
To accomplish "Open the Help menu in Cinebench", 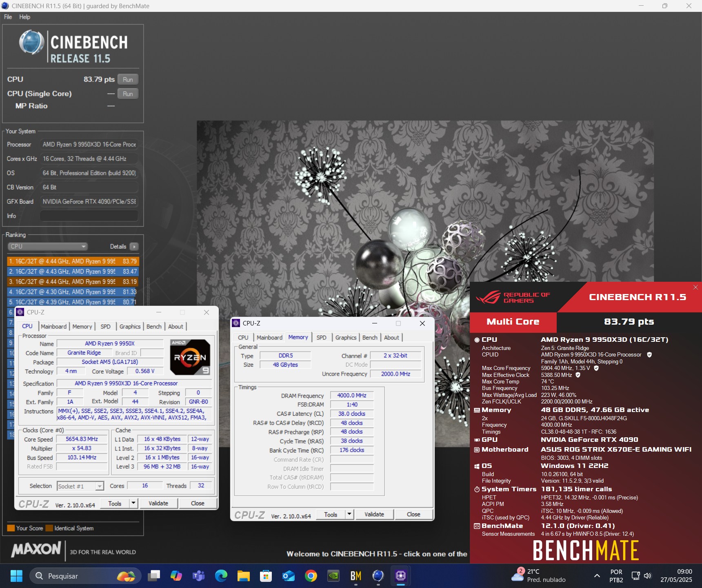I will [25, 17].
